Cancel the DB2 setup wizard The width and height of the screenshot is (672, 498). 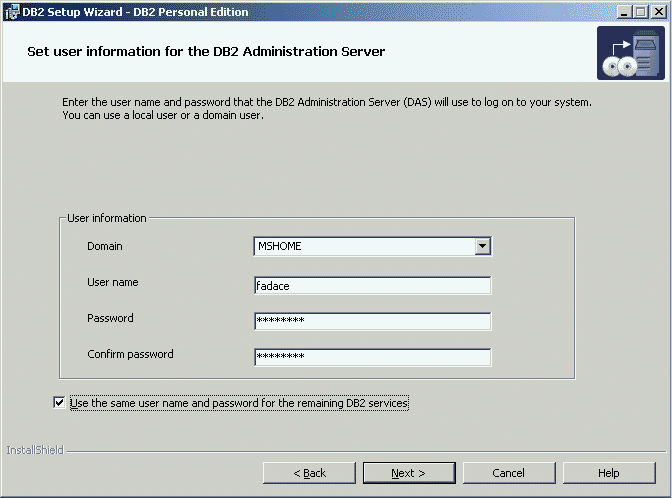509,473
